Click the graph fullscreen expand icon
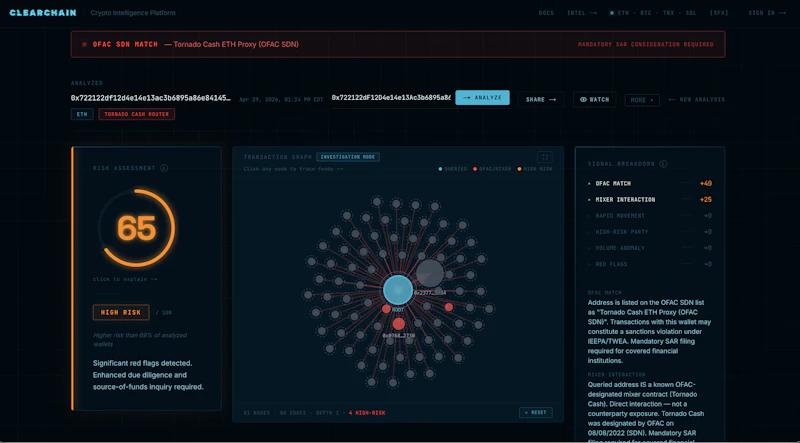 545,157
